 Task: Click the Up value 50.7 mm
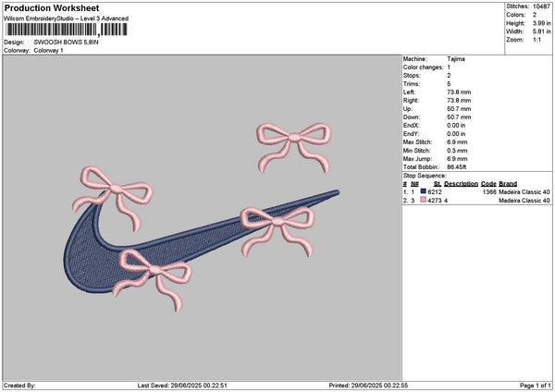click(459, 109)
